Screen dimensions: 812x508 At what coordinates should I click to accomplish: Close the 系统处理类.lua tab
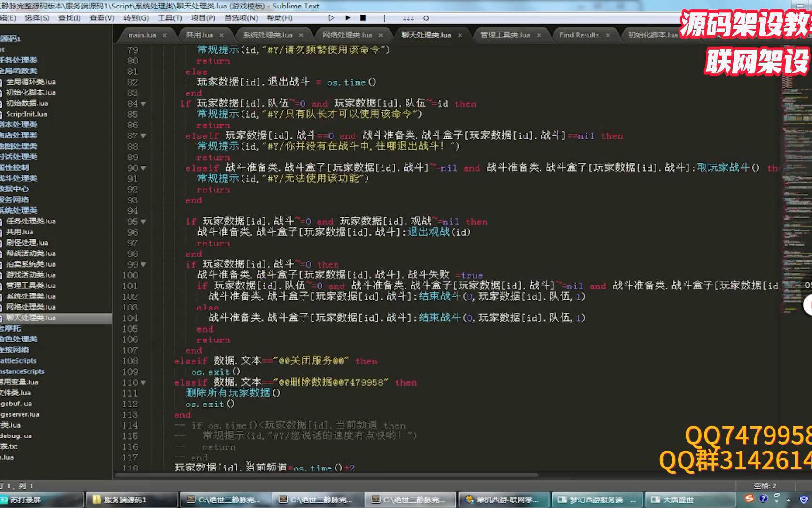[301, 35]
